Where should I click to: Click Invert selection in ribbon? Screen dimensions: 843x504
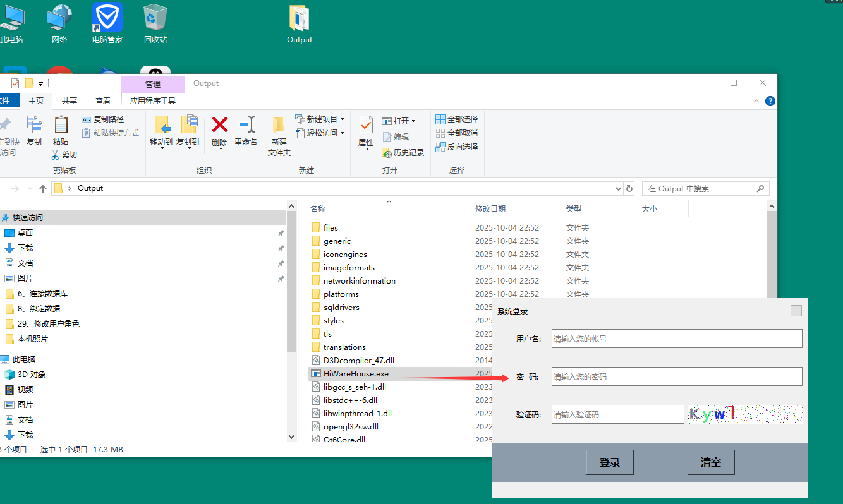click(456, 147)
